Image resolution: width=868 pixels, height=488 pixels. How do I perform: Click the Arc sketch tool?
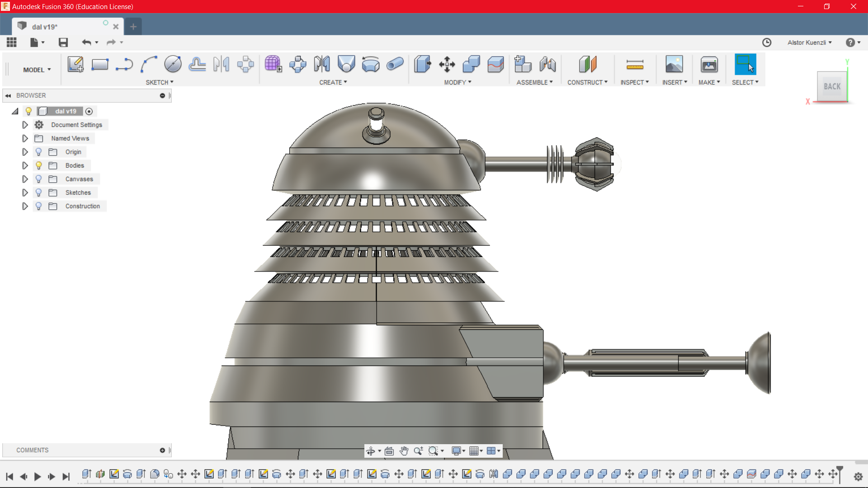(149, 64)
